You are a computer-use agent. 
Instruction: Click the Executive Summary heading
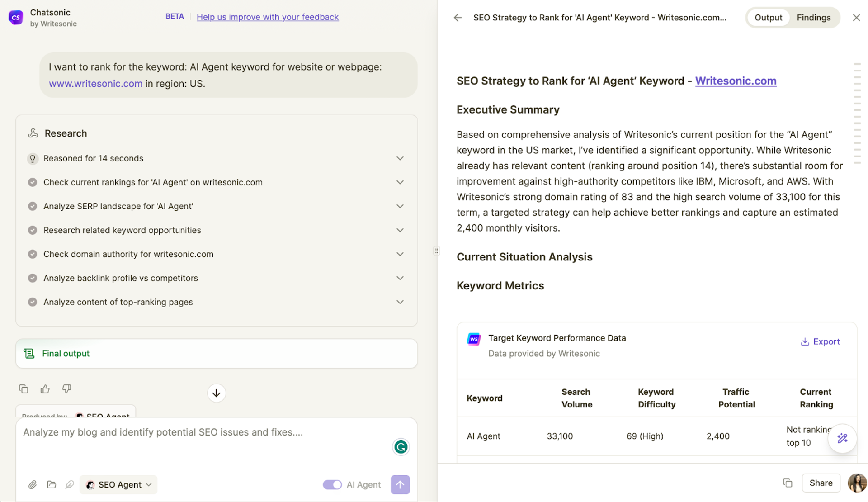click(x=508, y=110)
